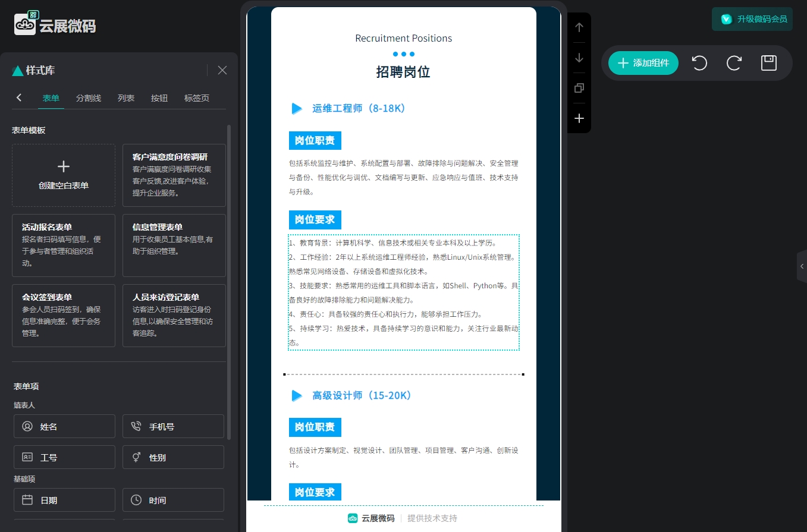Move component down with the down arrow
Image resolution: width=807 pixels, height=532 pixels.
click(x=579, y=58)
